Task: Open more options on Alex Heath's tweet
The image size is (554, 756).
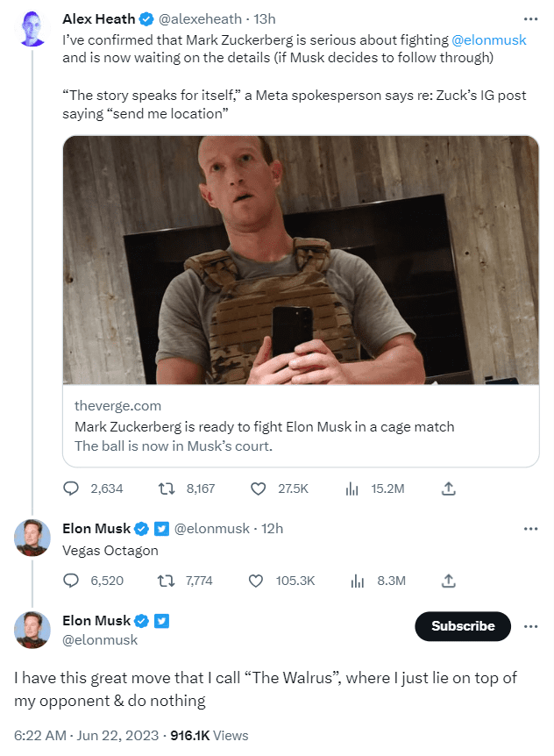Action: tap(530, 18)
